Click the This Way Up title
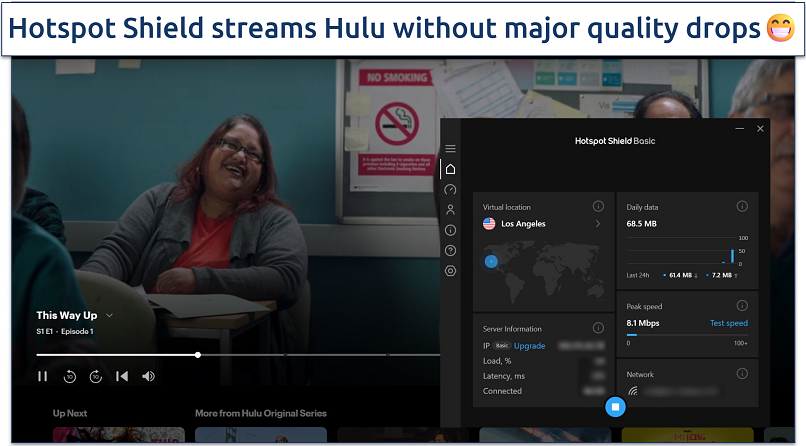Viewport: 806px width, 446px height. 67,315
